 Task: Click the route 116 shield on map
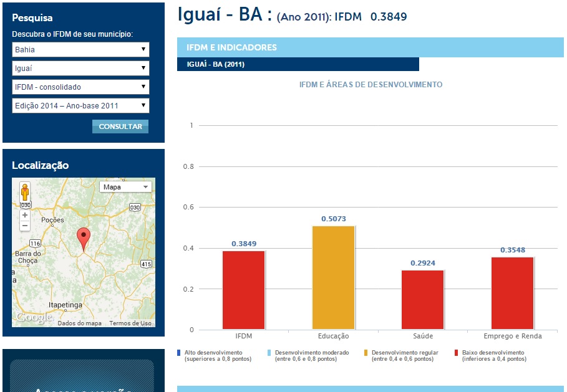pyautogui.click(x=35, y=244)
